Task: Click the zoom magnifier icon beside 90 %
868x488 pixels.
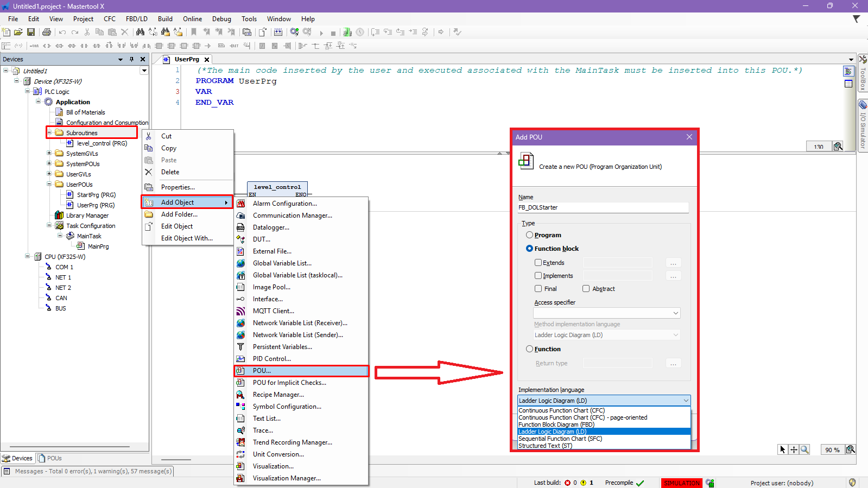Action: pyautogui.click(x=851, y=449)
